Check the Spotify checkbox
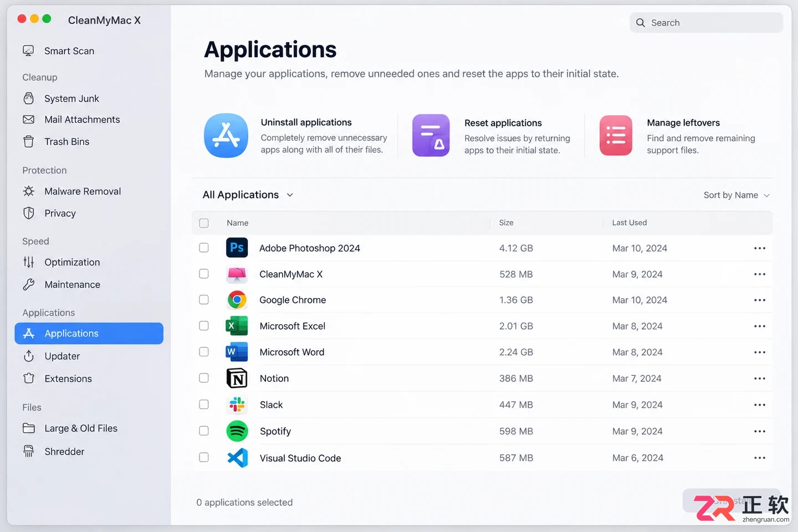The width and height of the screenshot is (798, 532). (x=204, y=431)
